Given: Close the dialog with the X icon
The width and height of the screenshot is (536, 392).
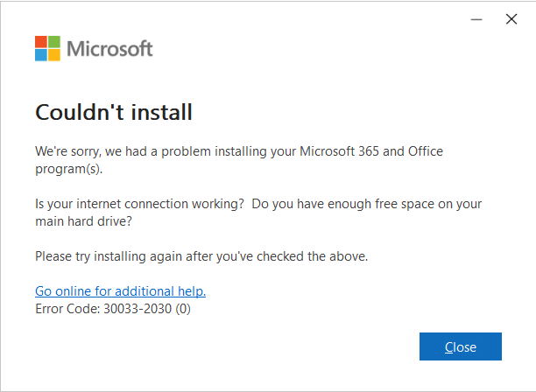Looking at the screenshot, I should click(511, 19).
